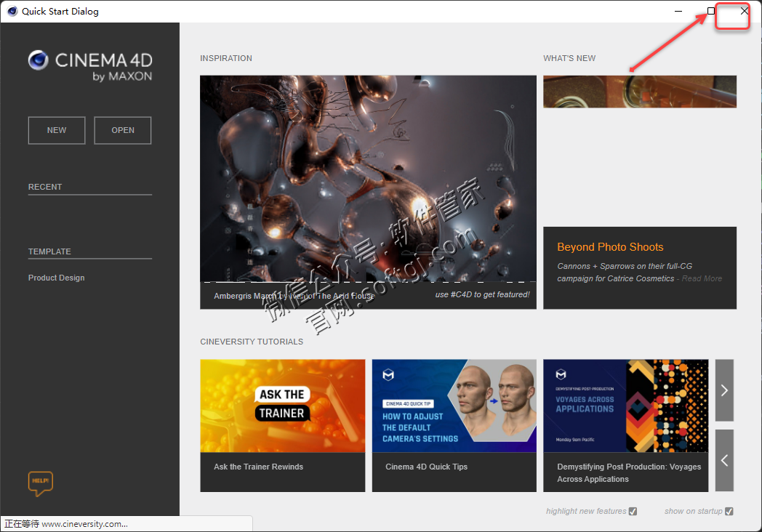Open the Beyond Photo Shoots article

pyautogui.click(x=610, y=247)
